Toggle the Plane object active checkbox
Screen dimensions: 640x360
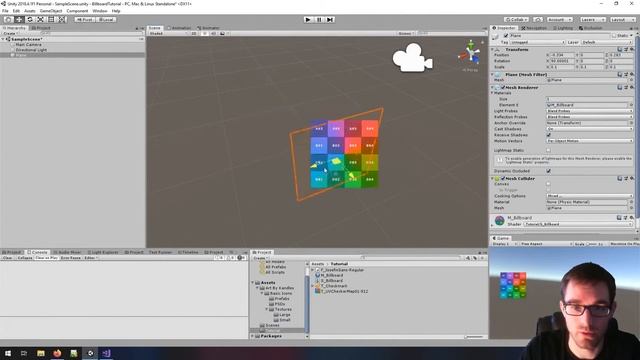point(506,36)
